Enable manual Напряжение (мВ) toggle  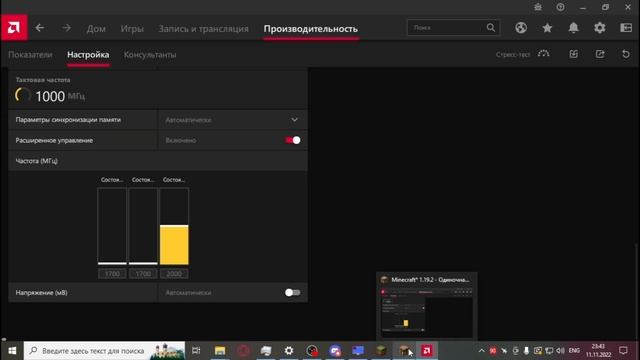pos(293,293)
